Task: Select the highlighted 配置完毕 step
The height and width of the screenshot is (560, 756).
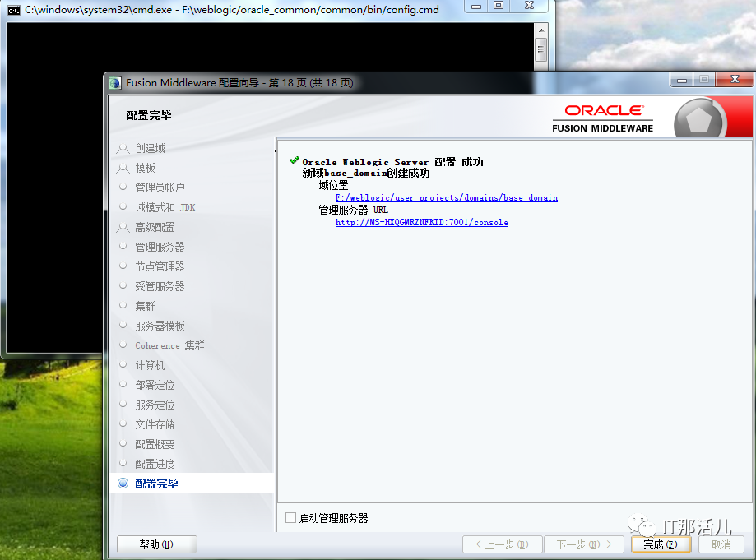Action: click(x=156, y=484)
